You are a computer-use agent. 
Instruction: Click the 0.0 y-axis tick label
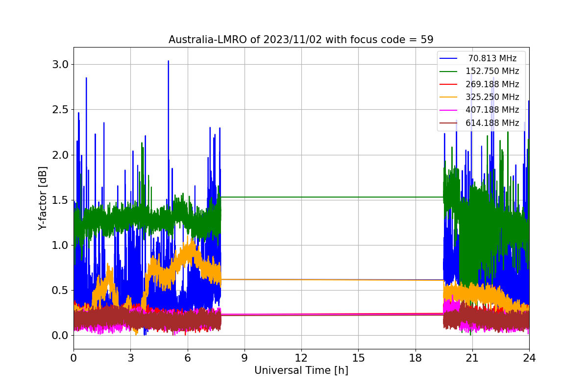pyautogui.click(x=61, y=335)
